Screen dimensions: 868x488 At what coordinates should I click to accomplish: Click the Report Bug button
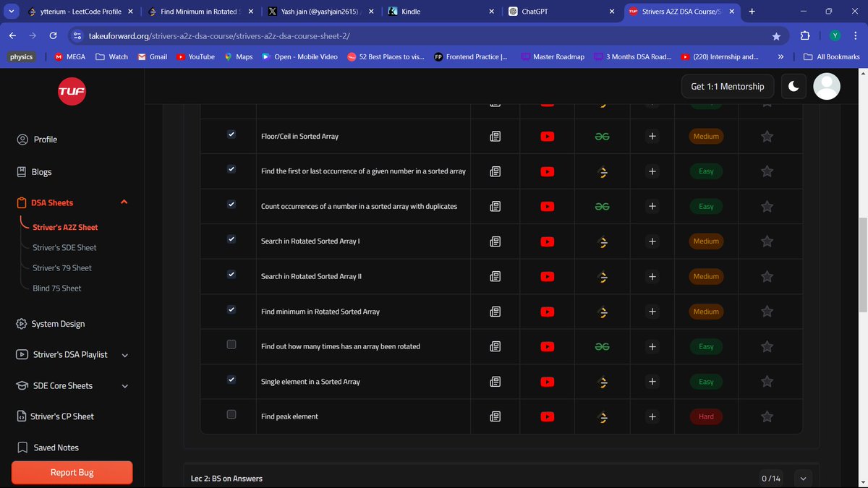[x=72, y=473]
